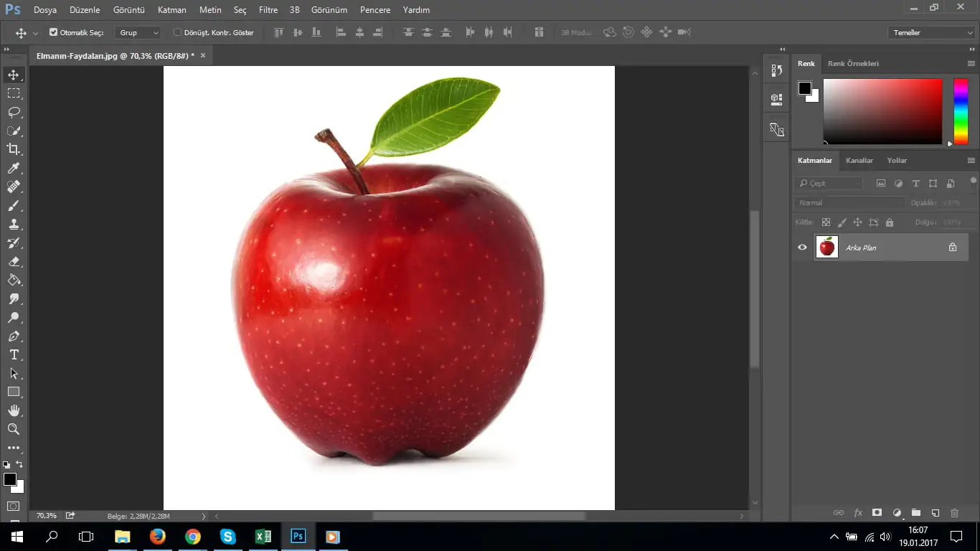Open the Grup dropdown in options bar
The width and height of the screenshot is (980, 551).
pyautogui.click(x=139, y=32)
